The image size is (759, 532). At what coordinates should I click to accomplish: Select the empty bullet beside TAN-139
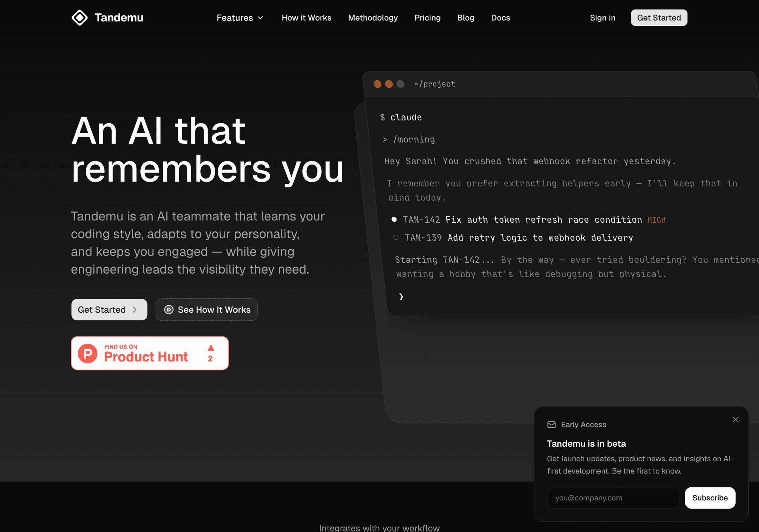click(x=396, y=237)
